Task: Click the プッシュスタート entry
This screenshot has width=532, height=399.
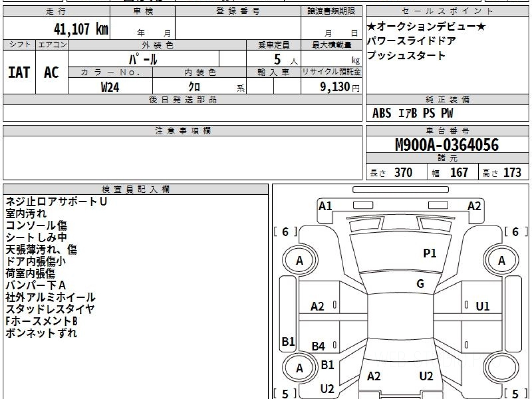Action: (406, 56)
